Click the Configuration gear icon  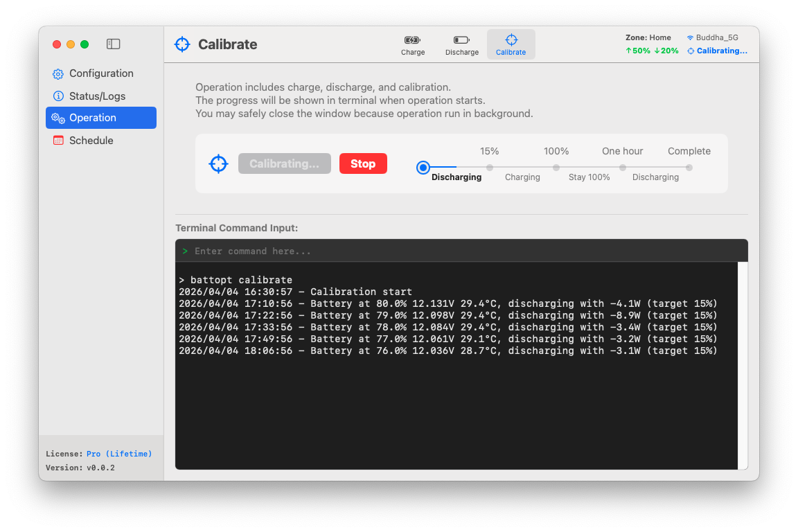[58, 74]
